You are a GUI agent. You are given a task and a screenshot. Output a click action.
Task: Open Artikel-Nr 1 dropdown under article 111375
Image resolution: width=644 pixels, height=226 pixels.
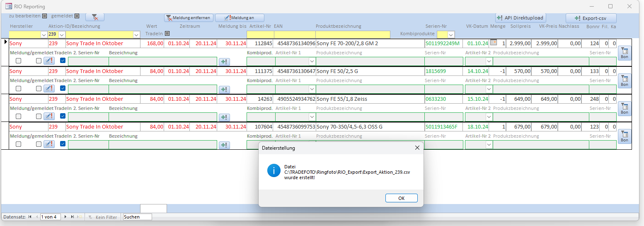pos(312,89)
